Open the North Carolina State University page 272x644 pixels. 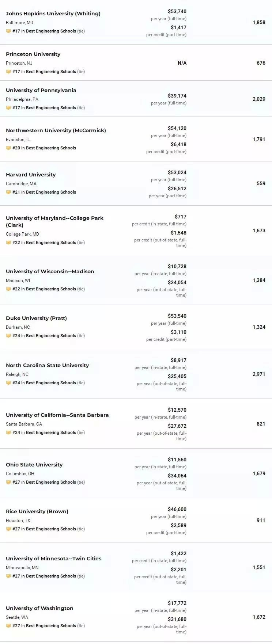(x=47, y=365)
